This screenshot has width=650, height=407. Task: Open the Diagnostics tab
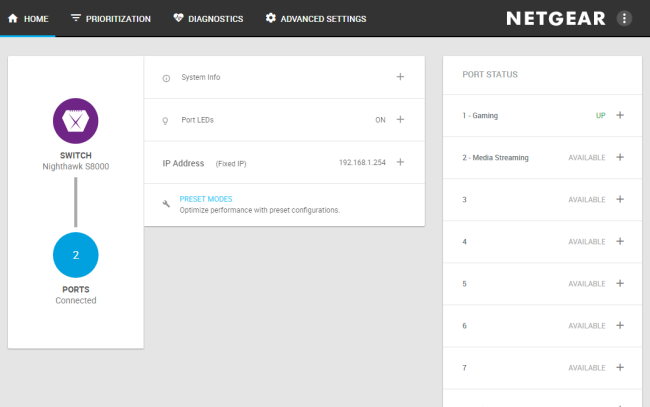coord(209,19)
